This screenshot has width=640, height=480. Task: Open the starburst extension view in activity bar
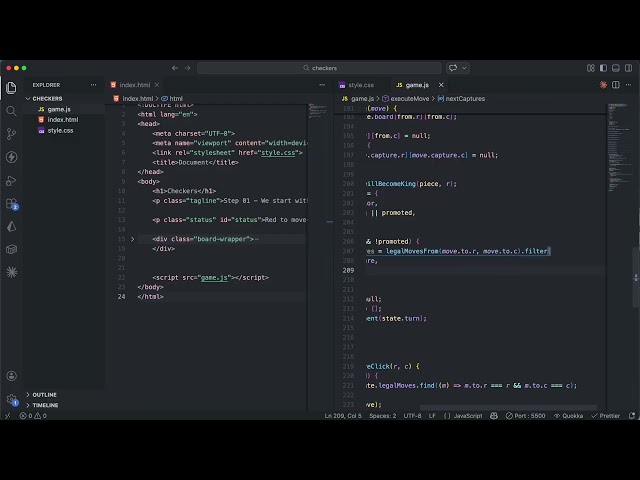11,272
